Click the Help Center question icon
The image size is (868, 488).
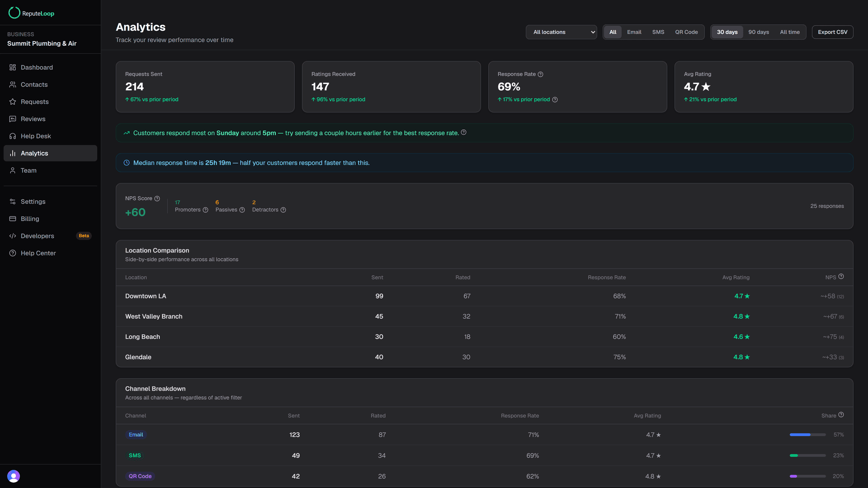coord(13,253)
